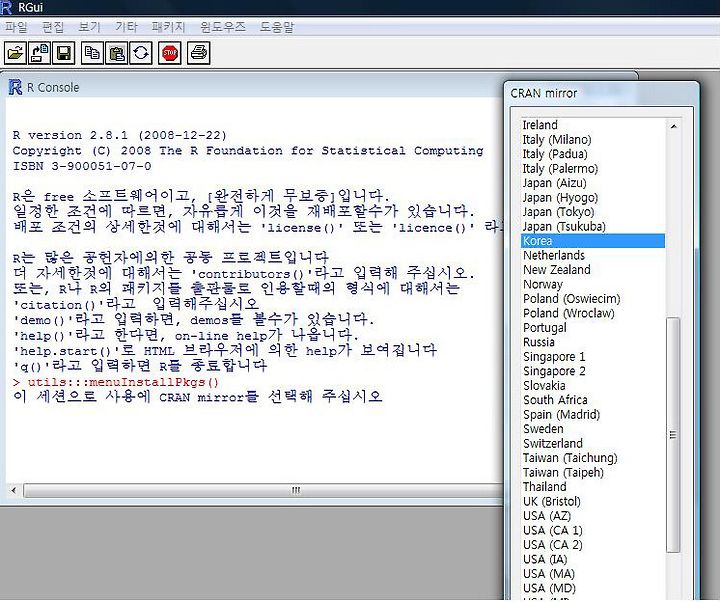Open the 윈도우즈 menu
Image resolution: width=720 pixels, height=602 pixels.
(x=223, y=27)
